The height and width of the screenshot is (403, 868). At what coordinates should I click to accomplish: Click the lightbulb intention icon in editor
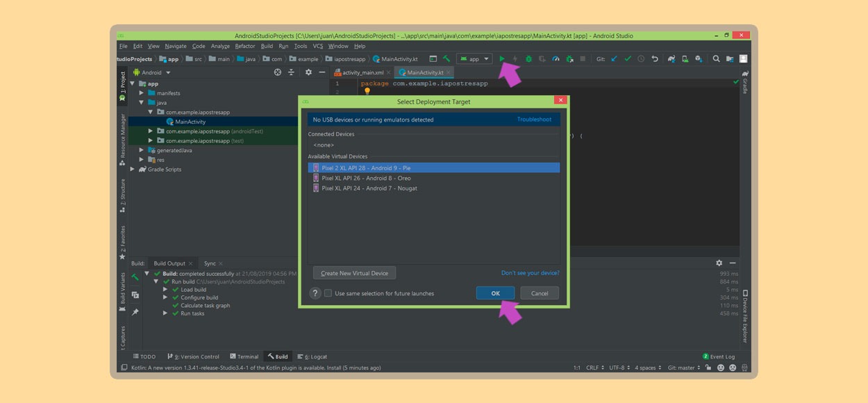367,92
